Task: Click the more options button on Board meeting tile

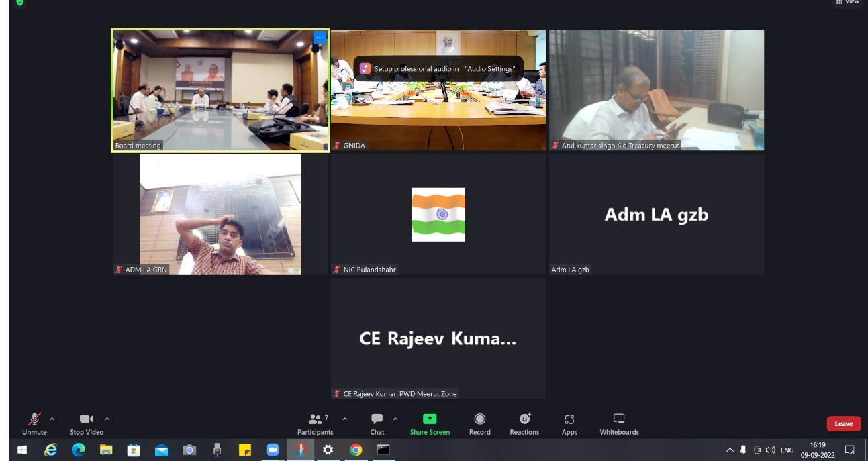Action: (x=320, y=38)
